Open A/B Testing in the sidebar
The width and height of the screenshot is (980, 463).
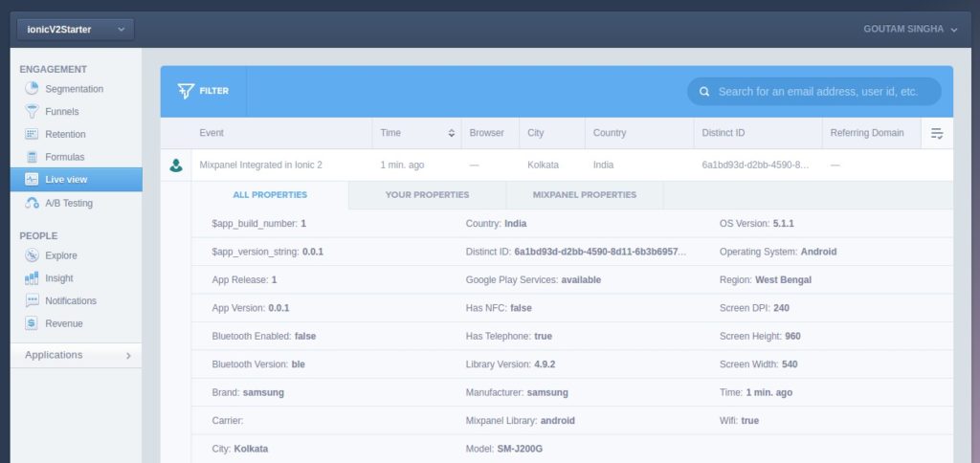tap(69, 203)
